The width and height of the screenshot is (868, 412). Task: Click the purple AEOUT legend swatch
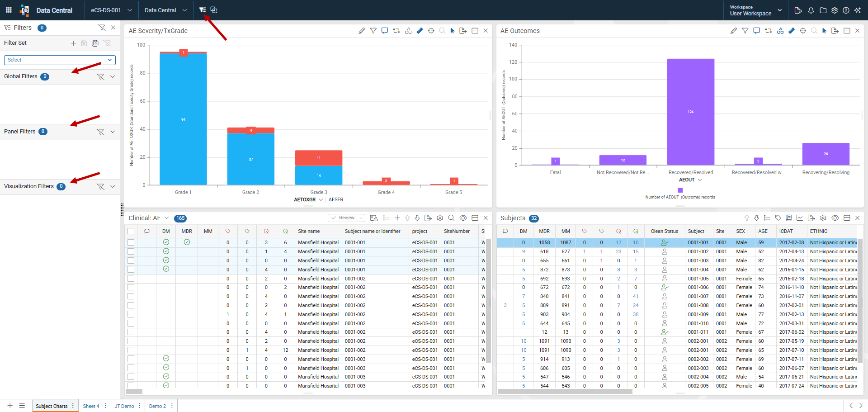[x=680, y=190]
